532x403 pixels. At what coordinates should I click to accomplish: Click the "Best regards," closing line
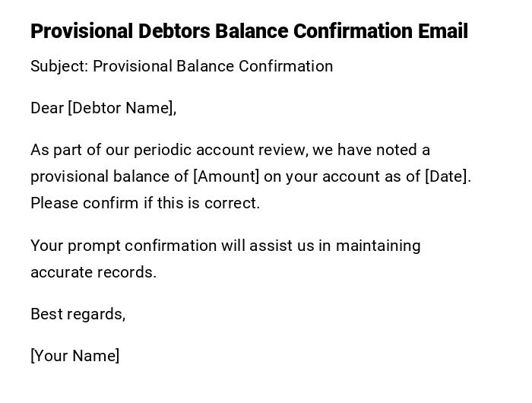78,314
